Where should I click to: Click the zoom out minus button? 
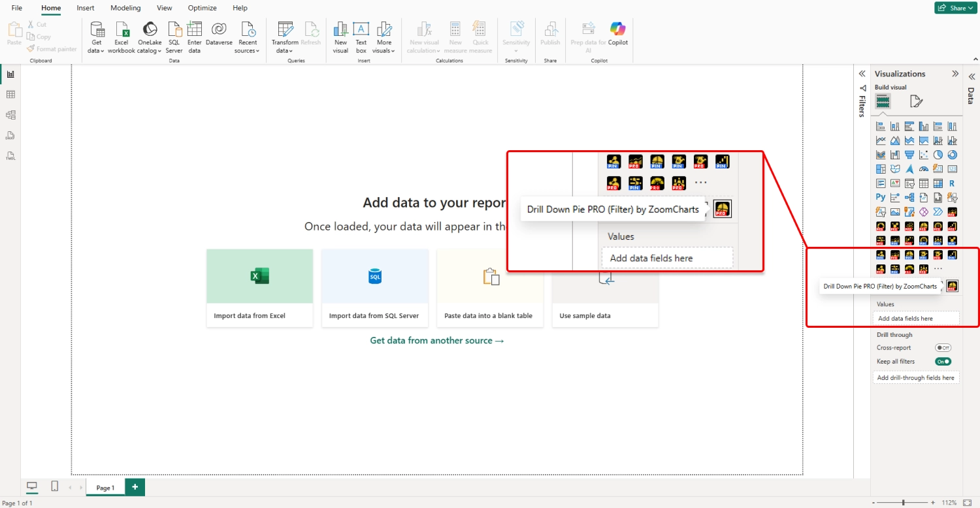pyautogui.click(x=874, y=503)
